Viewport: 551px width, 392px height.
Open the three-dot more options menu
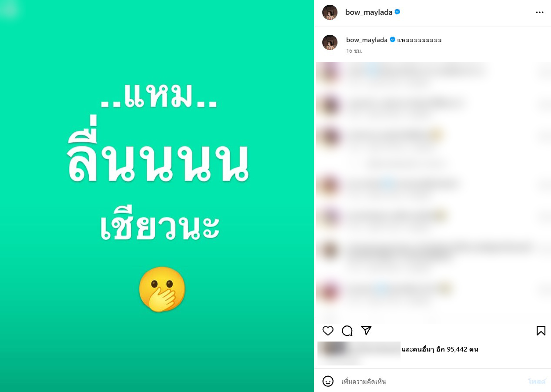(x=540, y=12)
